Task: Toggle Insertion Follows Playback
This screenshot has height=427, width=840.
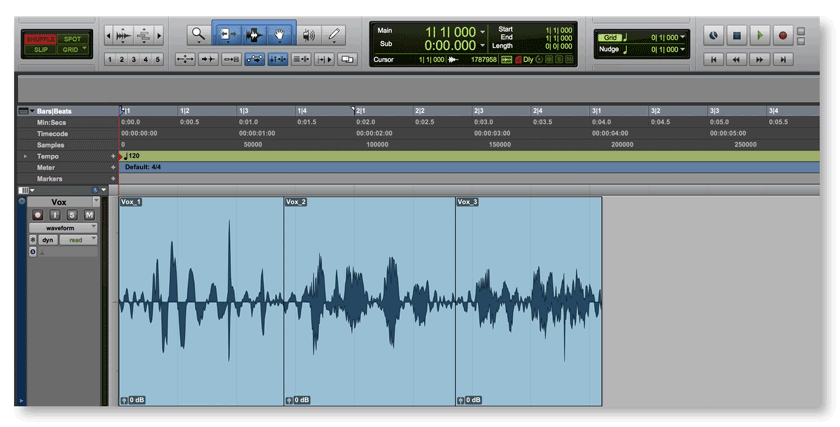Action: [324, 59]
